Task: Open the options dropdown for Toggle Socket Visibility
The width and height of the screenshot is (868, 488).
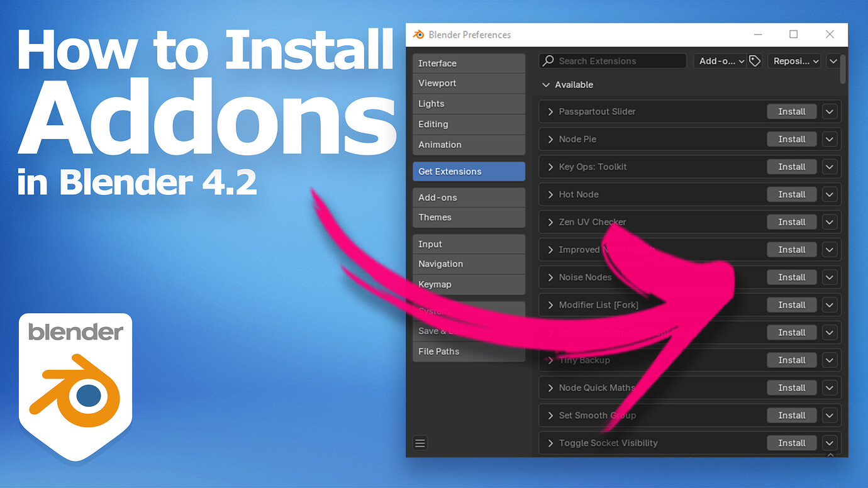Action: click(x=830, y=443)
